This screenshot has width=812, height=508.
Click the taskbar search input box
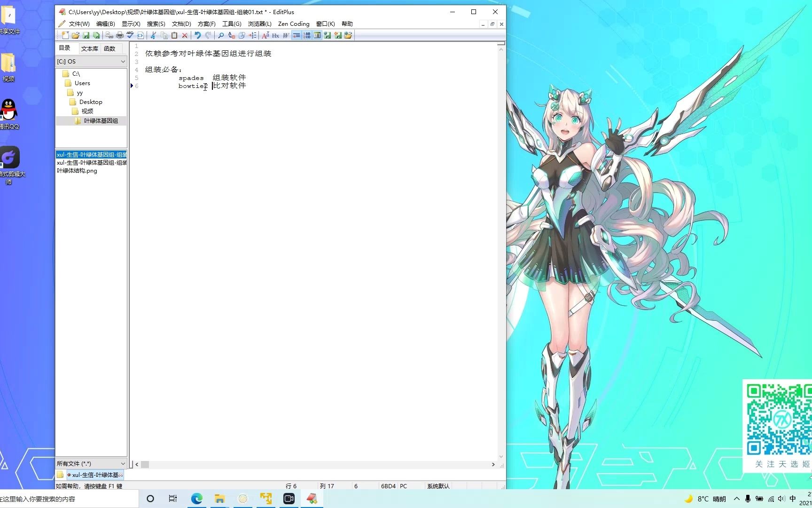[70, 499]
